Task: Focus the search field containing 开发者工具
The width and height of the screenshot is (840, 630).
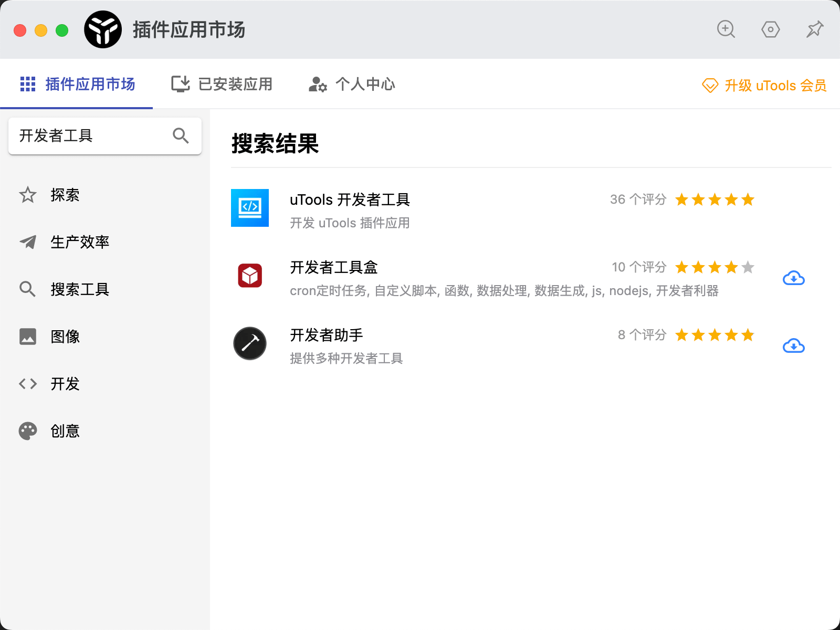Action: [89, 136]
